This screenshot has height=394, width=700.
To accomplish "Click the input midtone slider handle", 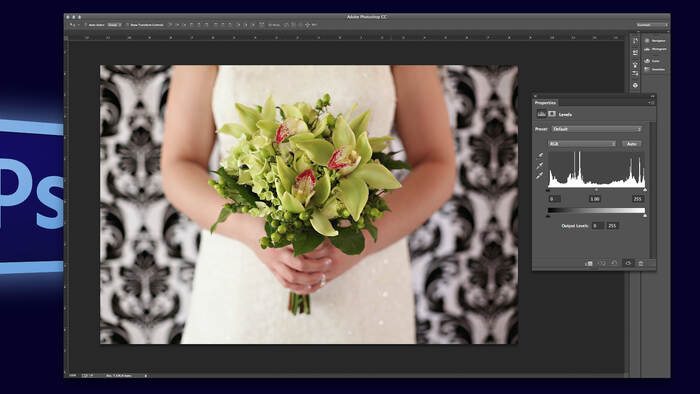I will point(596,190).
